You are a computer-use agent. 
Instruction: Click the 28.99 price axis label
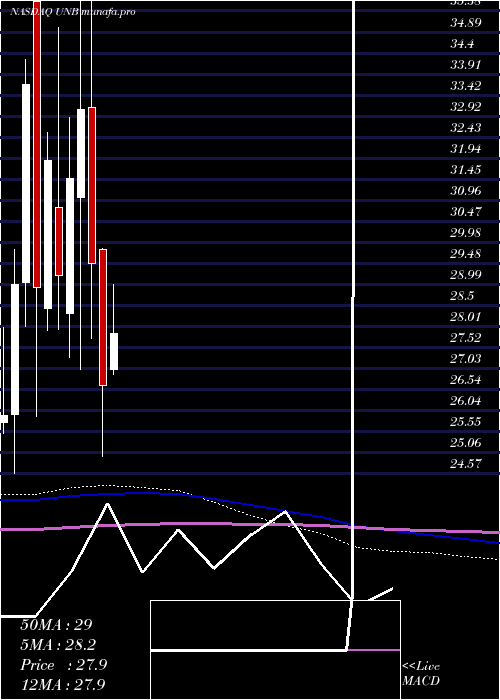[x=466, y=275]
